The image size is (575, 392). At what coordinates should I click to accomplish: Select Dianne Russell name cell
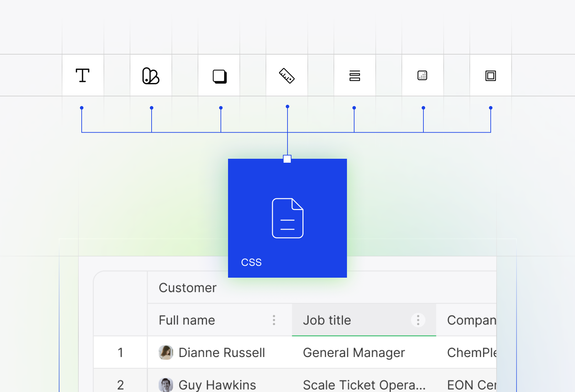(220, 352)
